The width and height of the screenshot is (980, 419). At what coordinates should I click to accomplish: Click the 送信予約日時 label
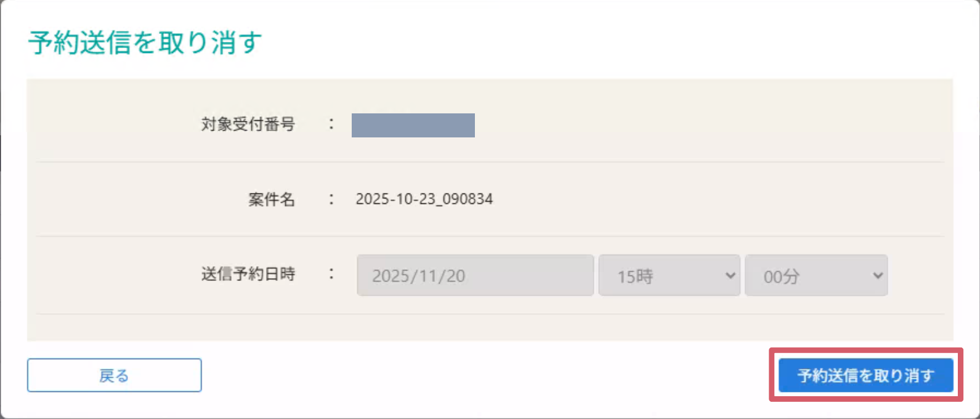(x=248, y=274)
